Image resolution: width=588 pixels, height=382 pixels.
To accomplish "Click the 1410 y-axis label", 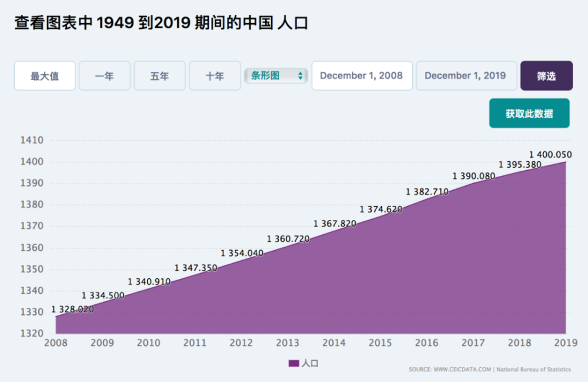I will tap(32, 140).
